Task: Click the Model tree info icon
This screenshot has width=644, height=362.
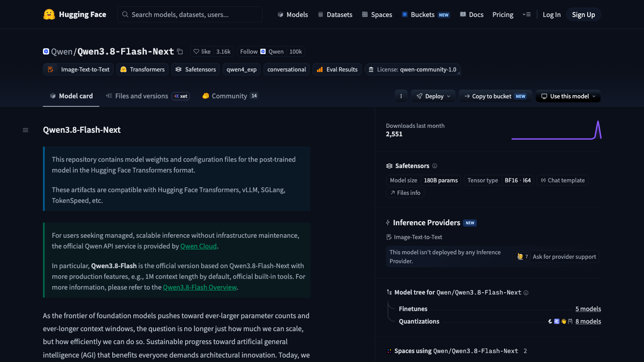Action: pyautogui.click(x=526, y=293)
